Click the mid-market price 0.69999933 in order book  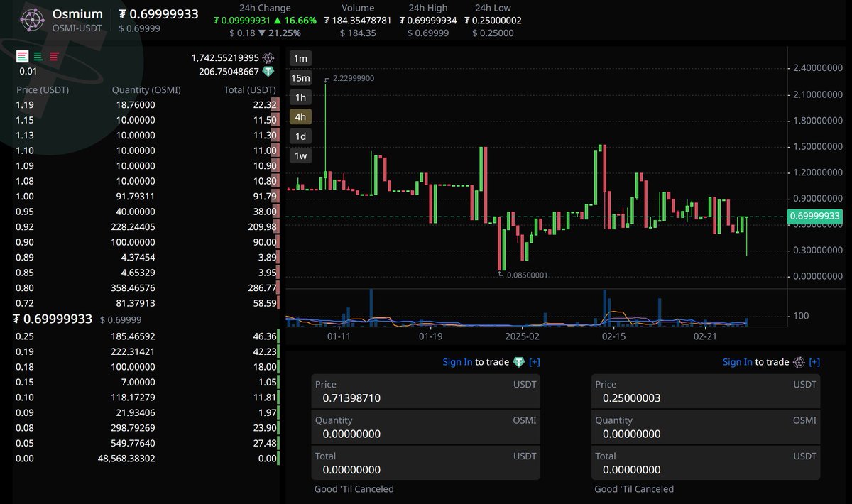[53, 319]
